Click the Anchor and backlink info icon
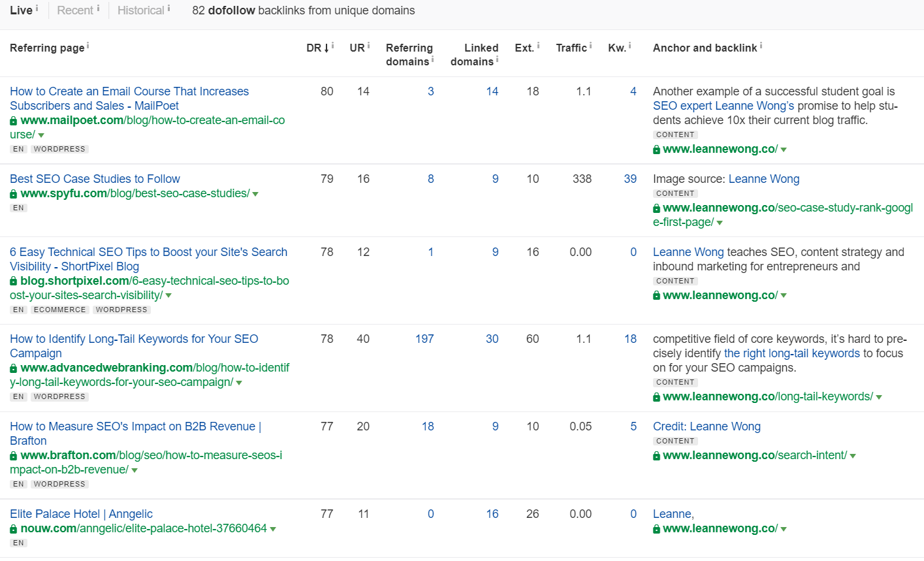This screenshot has width=924, height=561. click(x=762, y=44)
